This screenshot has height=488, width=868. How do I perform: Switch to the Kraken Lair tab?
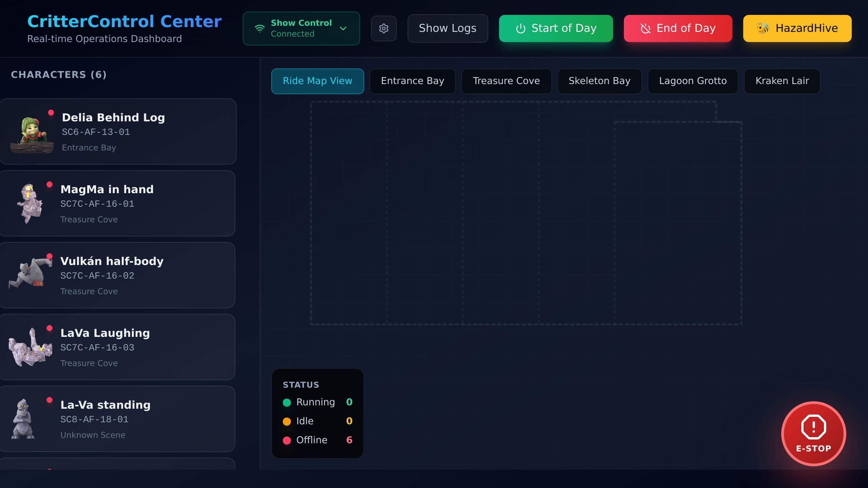782,81
